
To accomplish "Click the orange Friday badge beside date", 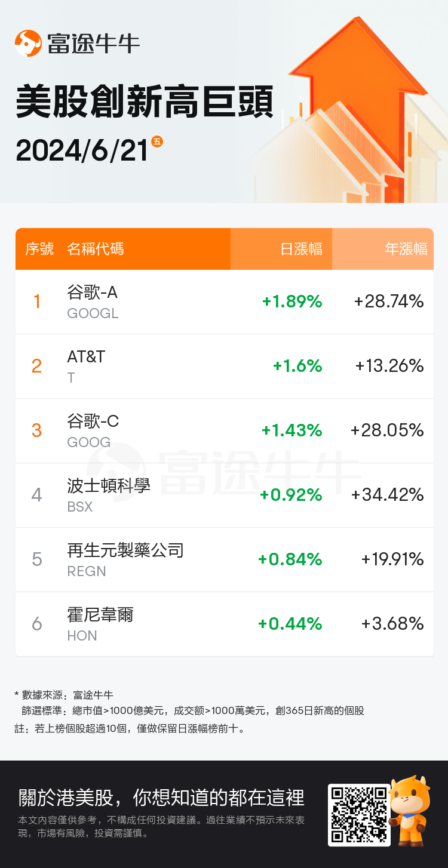I will tap(157, 141).
